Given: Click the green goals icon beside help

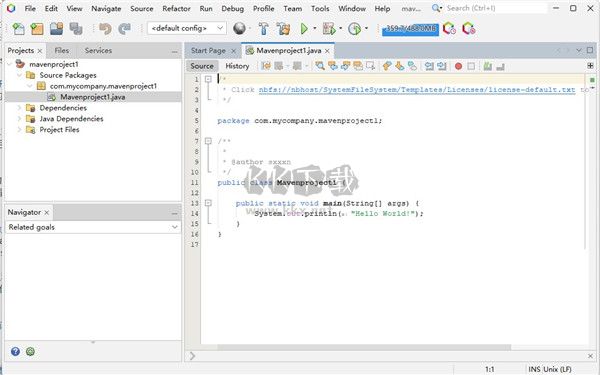Looking at the screenshot, I should coord(30,351).
